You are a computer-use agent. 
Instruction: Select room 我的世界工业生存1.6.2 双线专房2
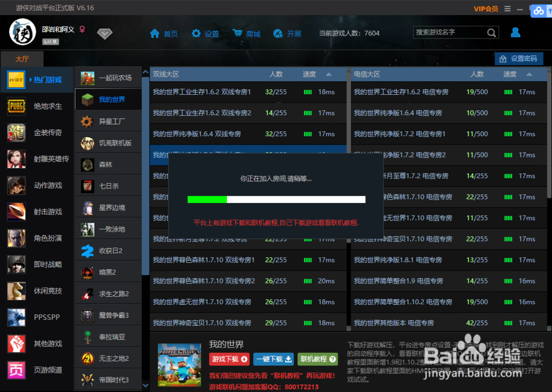248,113
